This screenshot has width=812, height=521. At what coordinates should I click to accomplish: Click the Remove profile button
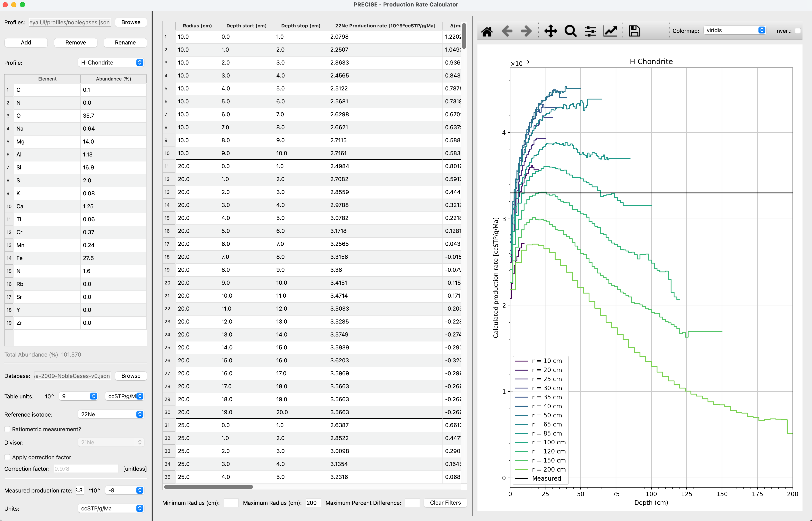[x=76, y=43]
